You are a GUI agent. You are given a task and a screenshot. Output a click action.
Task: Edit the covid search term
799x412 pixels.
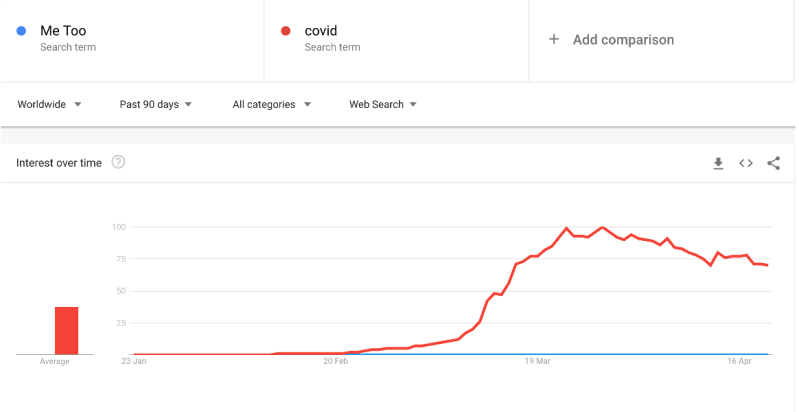click(321, 31)
